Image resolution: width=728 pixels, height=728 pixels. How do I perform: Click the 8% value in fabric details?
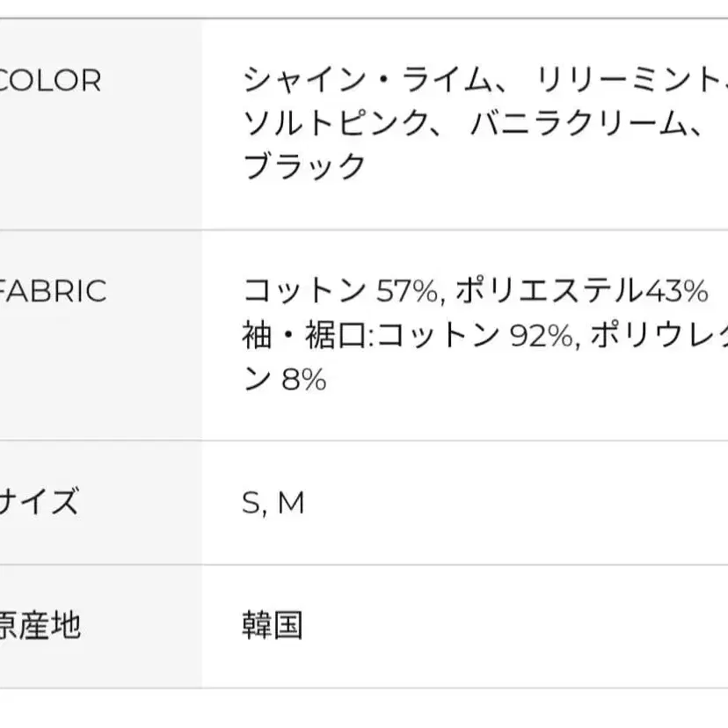(x=304, y=379)
